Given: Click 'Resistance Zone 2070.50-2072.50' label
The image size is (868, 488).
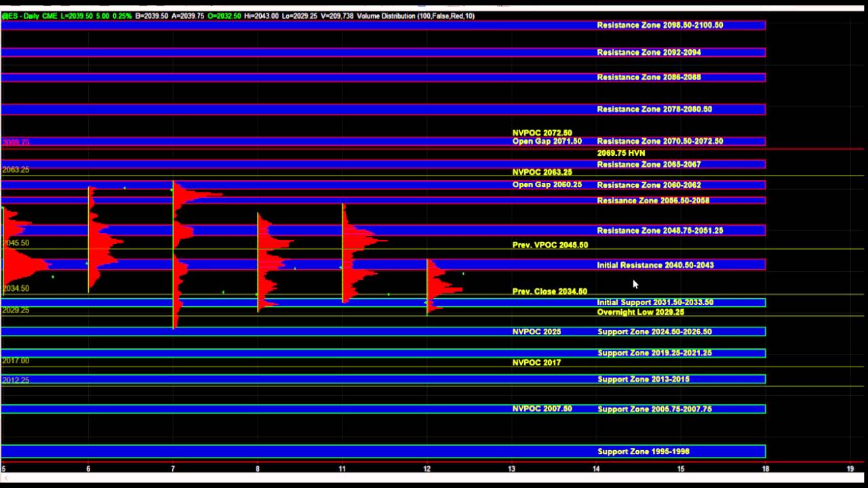Looking at the screenshot, I should pos(660,142).
